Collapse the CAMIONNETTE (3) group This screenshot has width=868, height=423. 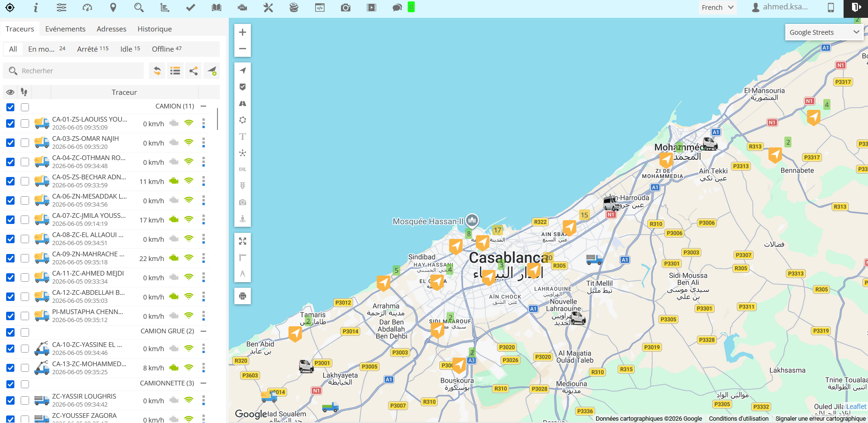[203, 383]
